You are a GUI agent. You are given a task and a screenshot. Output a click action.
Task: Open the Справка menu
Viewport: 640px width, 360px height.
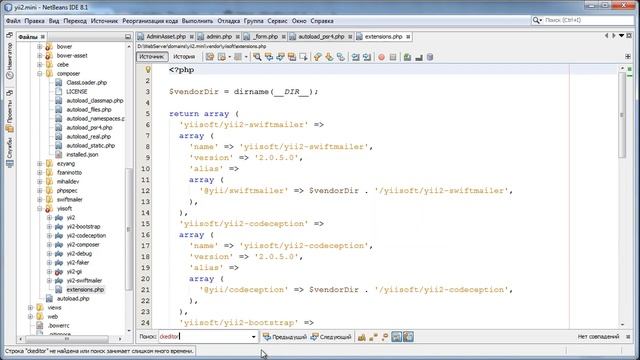pos(322,21)
